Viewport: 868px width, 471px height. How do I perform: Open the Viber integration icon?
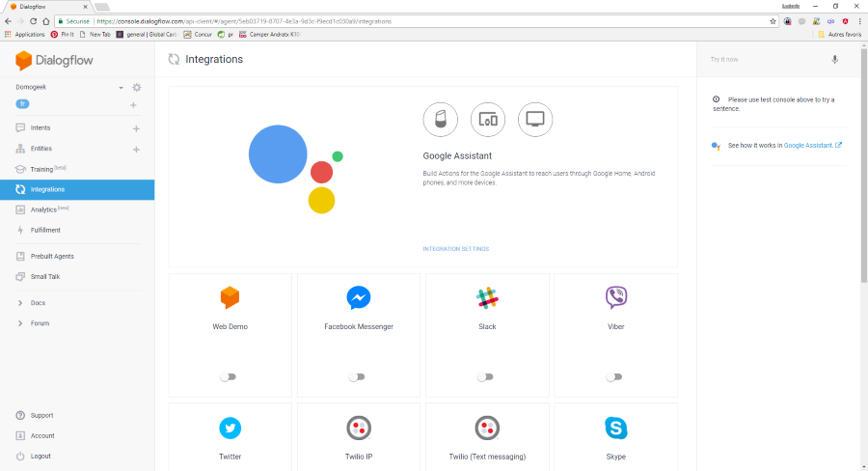tap(616, 297)
